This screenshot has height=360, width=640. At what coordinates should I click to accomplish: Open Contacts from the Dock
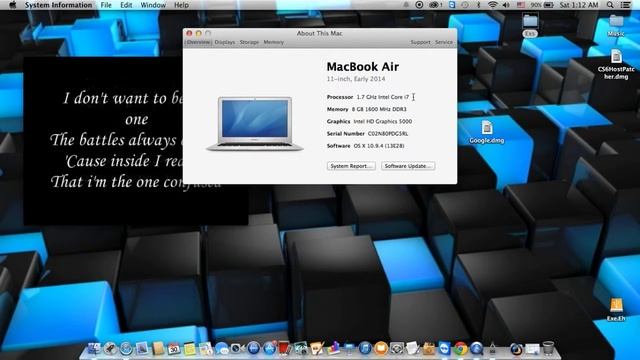click(x=158, y=348)
